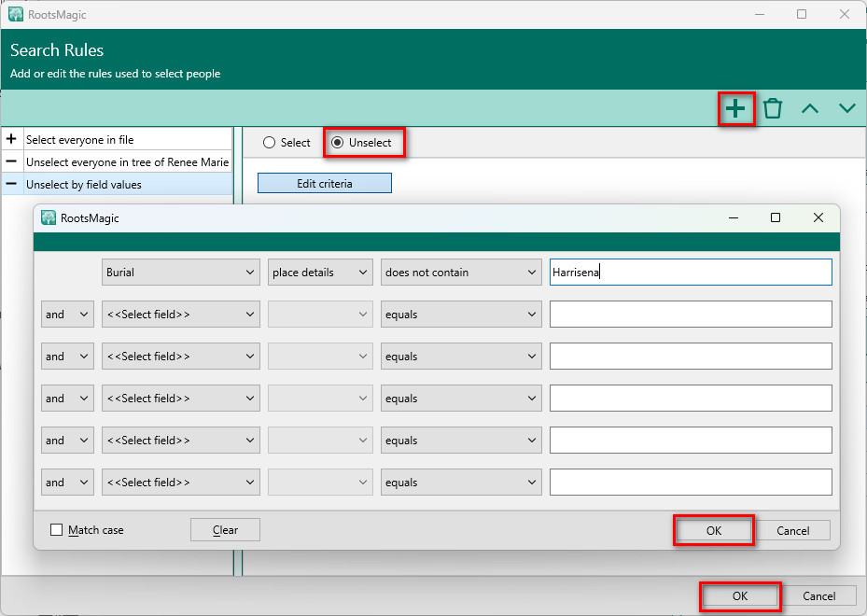This screenshot has height=616, width=867.
Task: Click the Clear button
Action: [225, 530]
